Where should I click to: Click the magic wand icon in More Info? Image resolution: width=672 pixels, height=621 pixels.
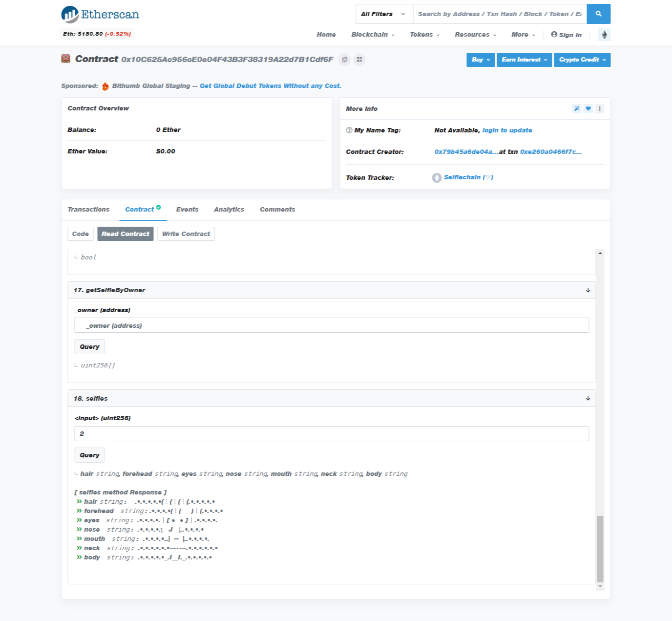(577, 109)
